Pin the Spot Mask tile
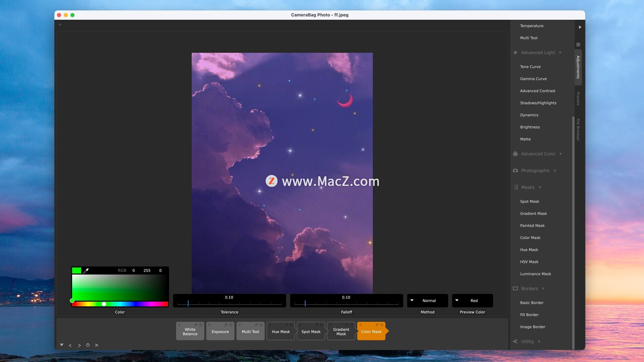The height and width of the screenshot is (362, 644). 317,325
